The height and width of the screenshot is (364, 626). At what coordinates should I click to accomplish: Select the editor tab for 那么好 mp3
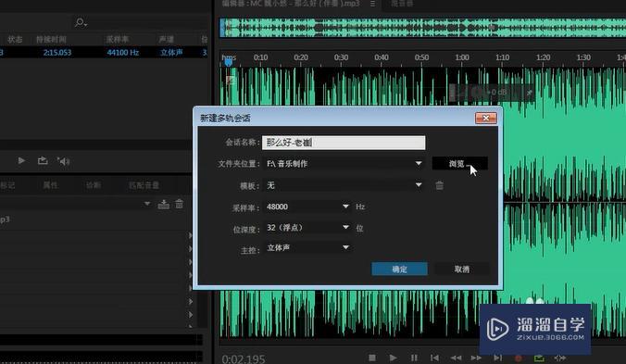click(291, 4)
